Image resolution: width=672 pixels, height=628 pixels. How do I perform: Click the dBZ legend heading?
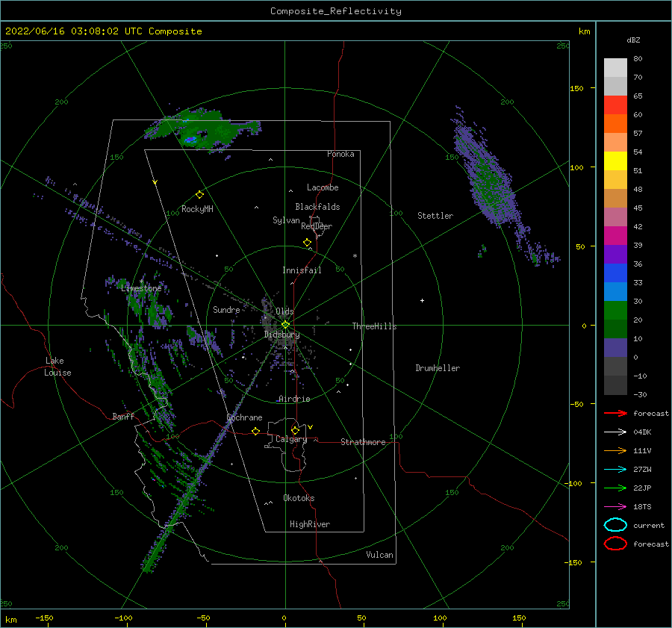point(633,40)
